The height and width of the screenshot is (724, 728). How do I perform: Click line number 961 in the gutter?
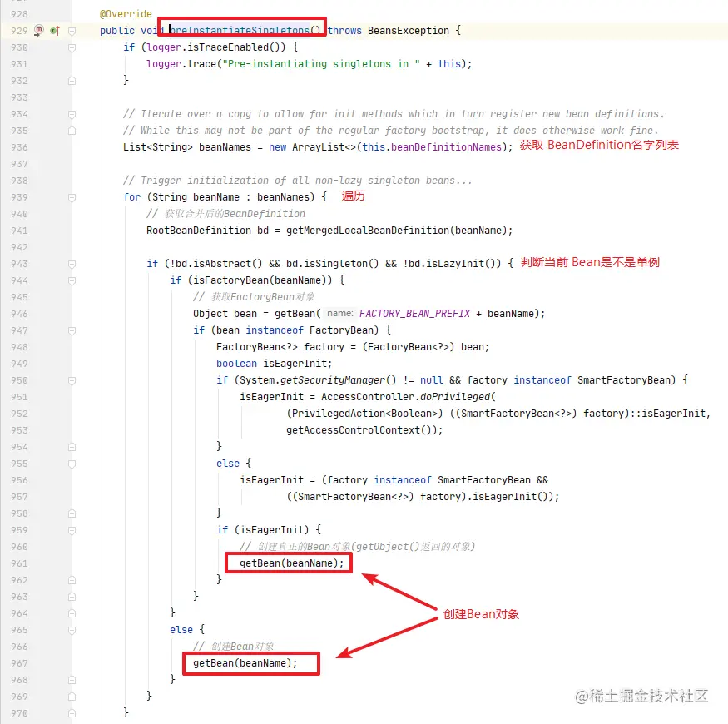[19, 563]
